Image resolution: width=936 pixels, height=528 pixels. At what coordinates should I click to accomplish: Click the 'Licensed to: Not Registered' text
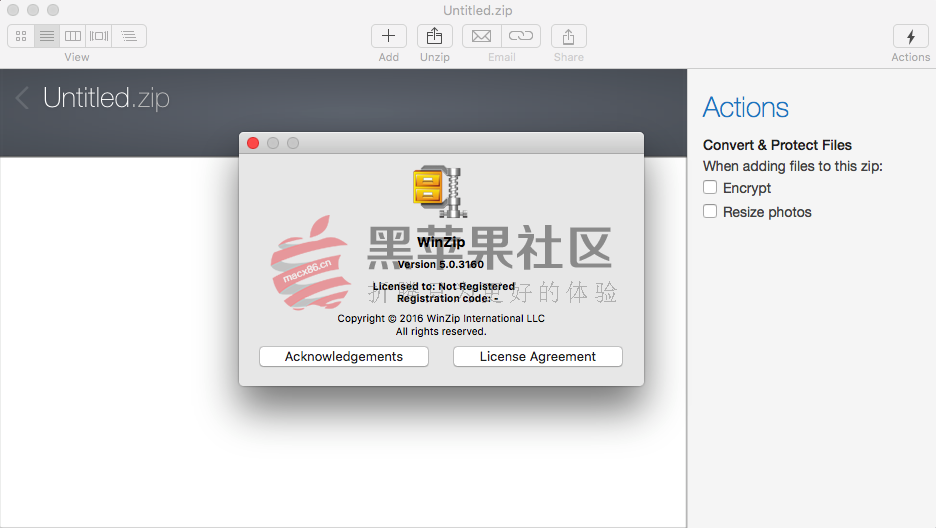(444, 286)
